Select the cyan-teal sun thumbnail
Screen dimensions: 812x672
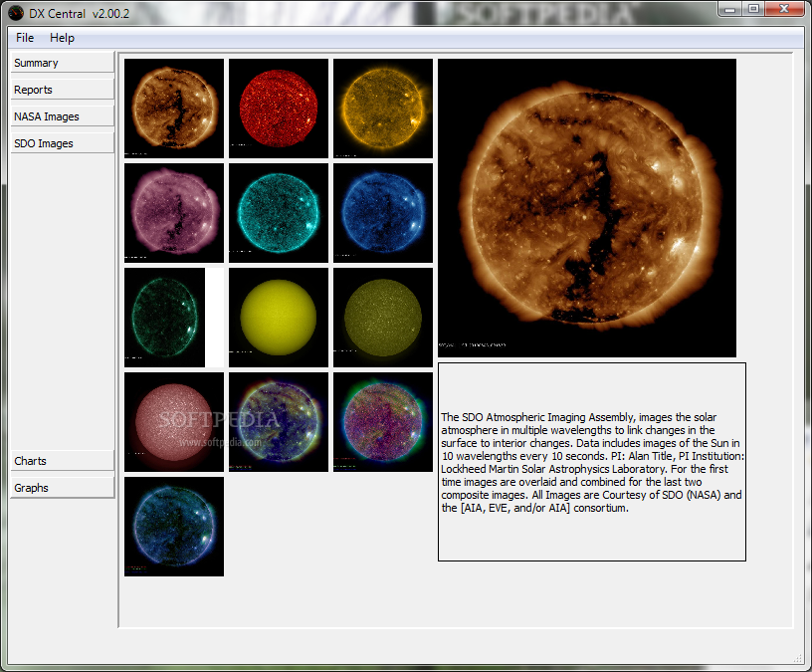pyautogui.click(x=279, y=213)
